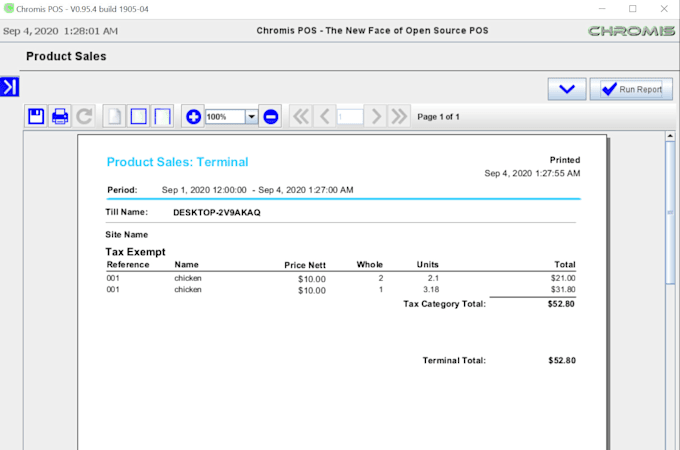Set actual size page view icon
This screenshot has width=680, height=450.
point(114,116)
